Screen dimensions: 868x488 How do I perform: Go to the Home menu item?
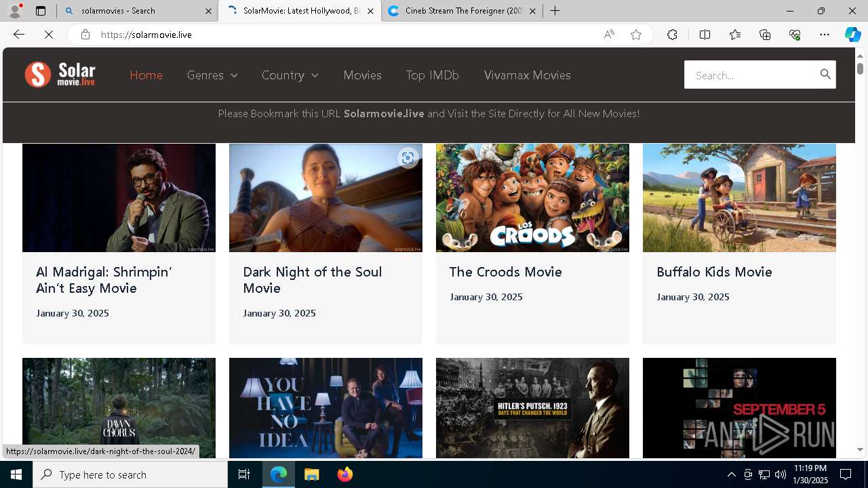[146, 75]
